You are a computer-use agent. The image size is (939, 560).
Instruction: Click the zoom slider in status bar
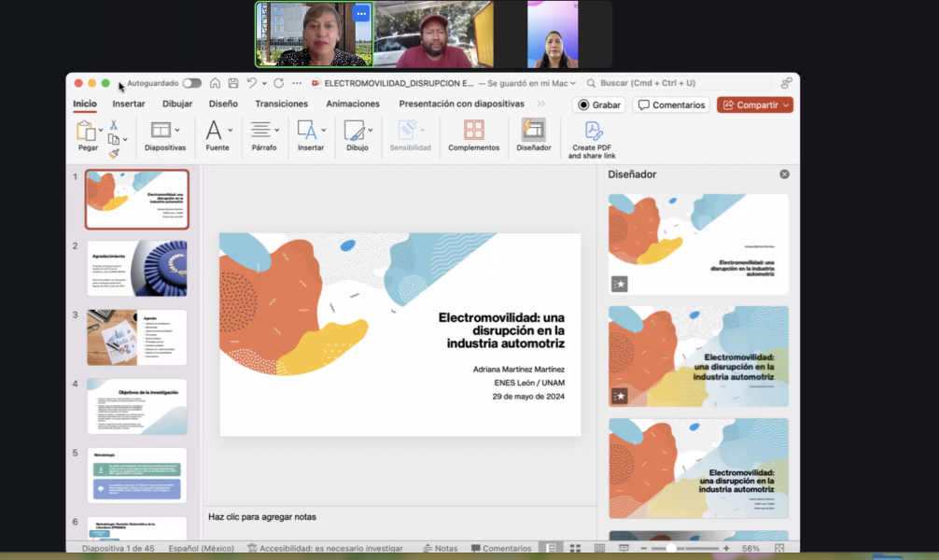click(670, 549)
